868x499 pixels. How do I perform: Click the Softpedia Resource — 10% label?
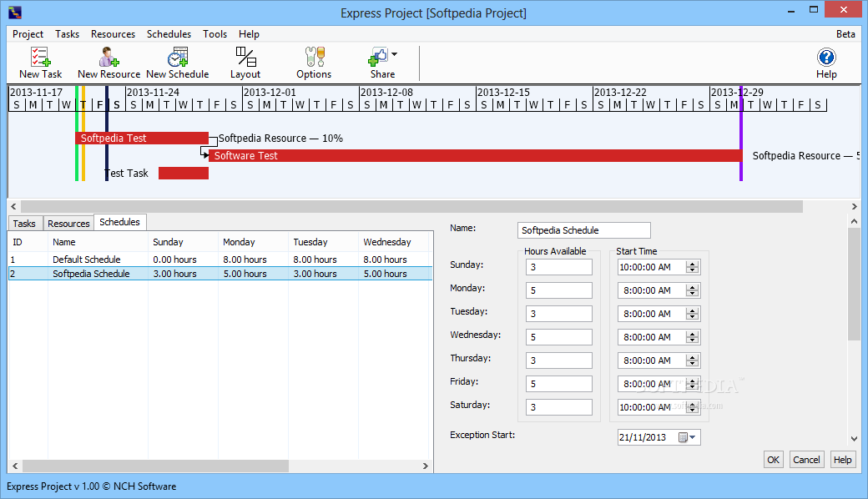pyautogui.click(x=280, y=139)
